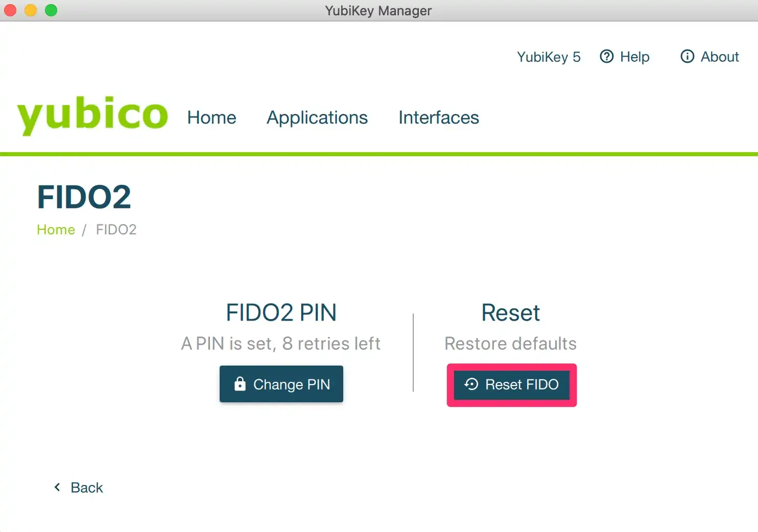Maximize the window with the green button
Screen dimensions: 758x532
(x=51, y=10)
